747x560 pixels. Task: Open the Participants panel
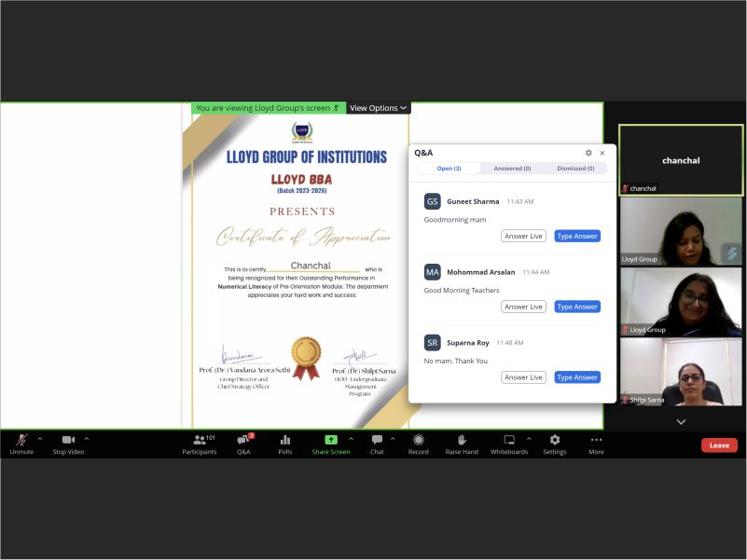coord(200,444)
